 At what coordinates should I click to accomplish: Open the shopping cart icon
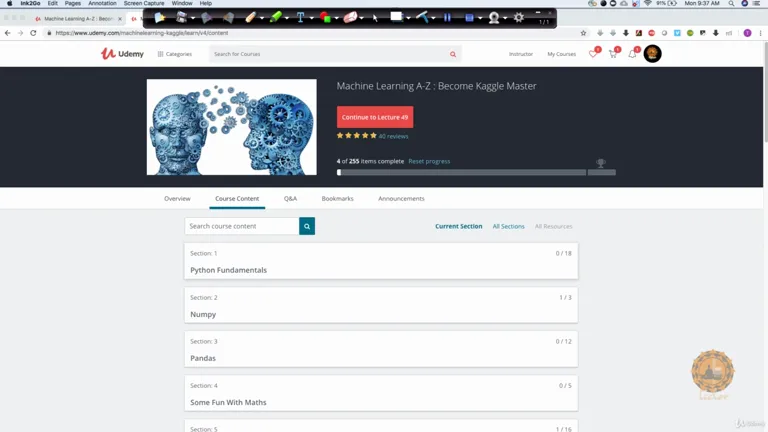tap(613, 54)
